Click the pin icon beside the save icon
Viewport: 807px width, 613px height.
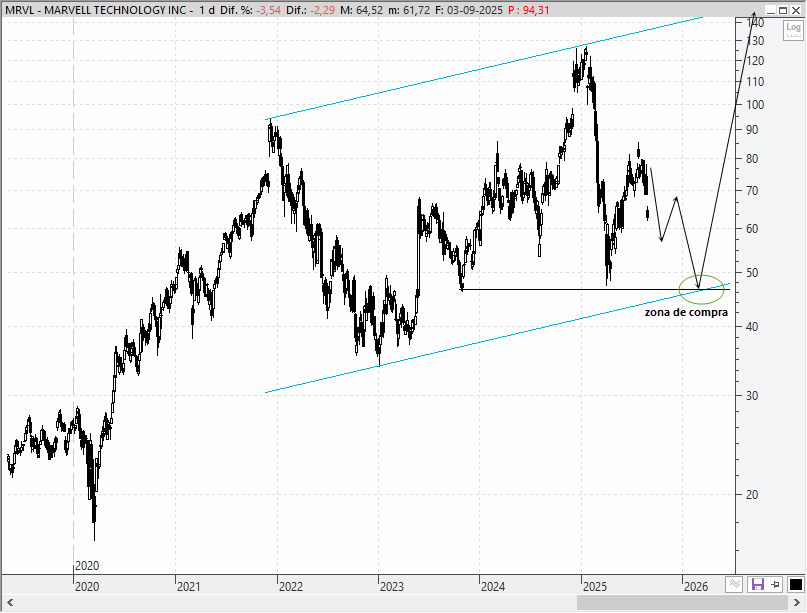[x=775, y=585]
